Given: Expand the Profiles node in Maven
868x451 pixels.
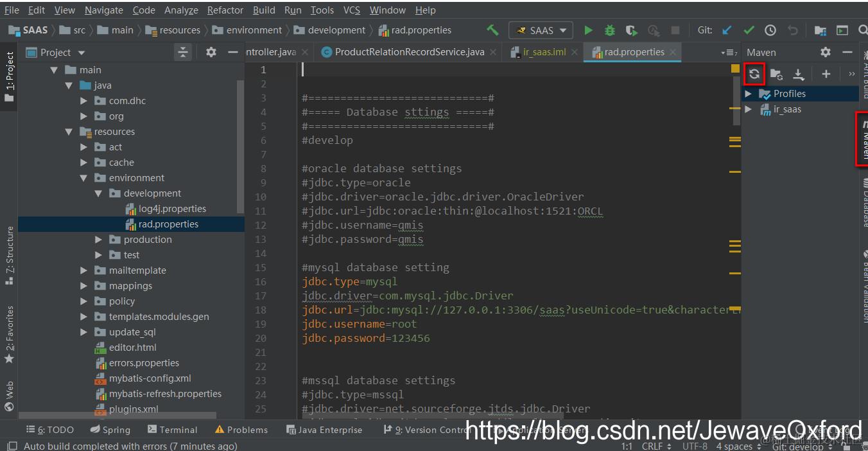Looking at the screenshot, I should (748, 94).
